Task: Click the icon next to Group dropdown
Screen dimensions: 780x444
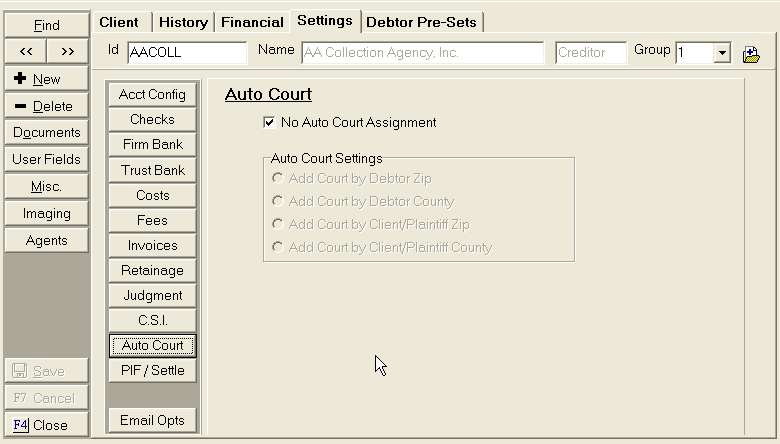Action: pos(751,54)
